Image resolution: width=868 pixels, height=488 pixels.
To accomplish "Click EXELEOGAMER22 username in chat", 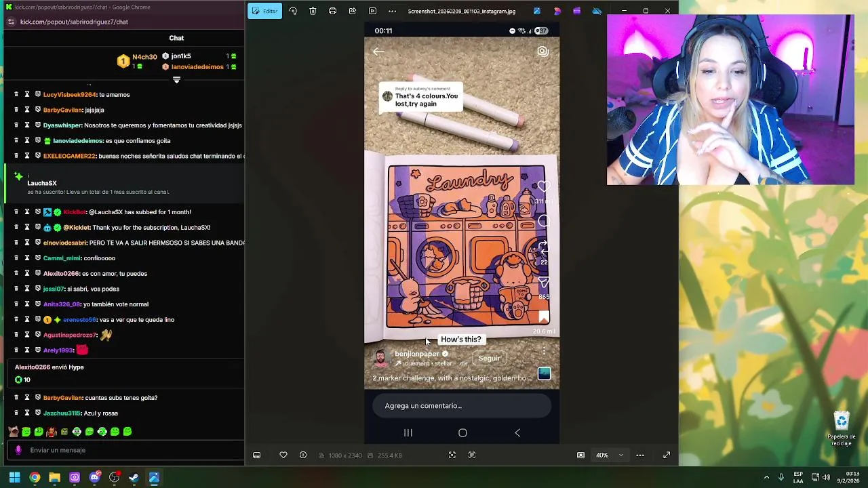I will pos(69,157).
